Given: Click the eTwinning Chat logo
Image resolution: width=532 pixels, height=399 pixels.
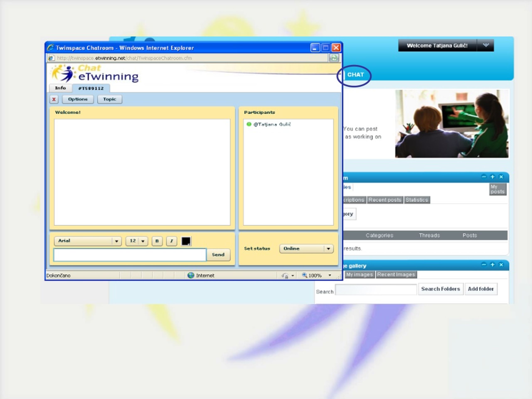Looking at the screenshot, I should click(95, 73).
